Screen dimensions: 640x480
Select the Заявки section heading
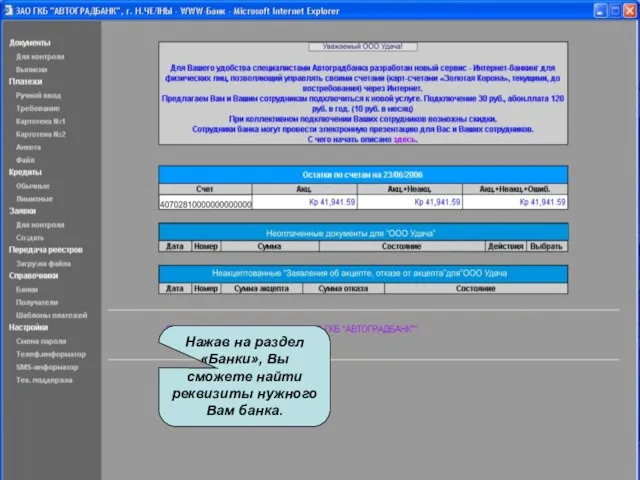(22, 211)
